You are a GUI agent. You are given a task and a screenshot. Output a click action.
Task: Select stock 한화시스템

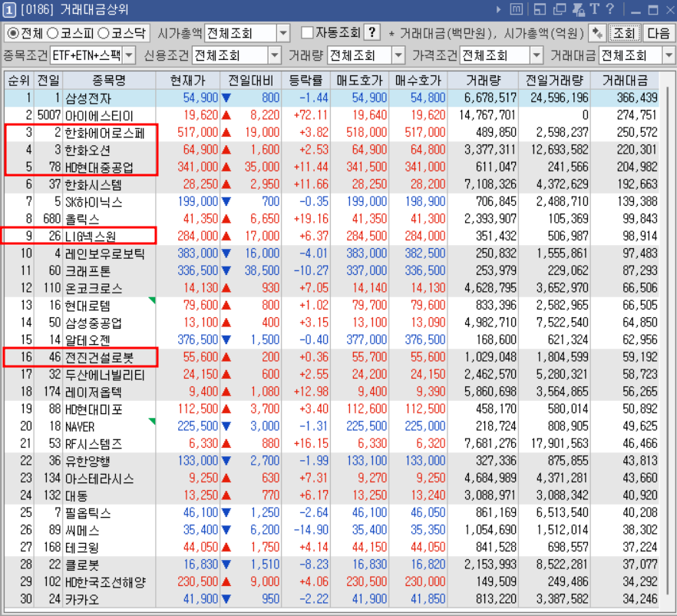coord(94,184)
